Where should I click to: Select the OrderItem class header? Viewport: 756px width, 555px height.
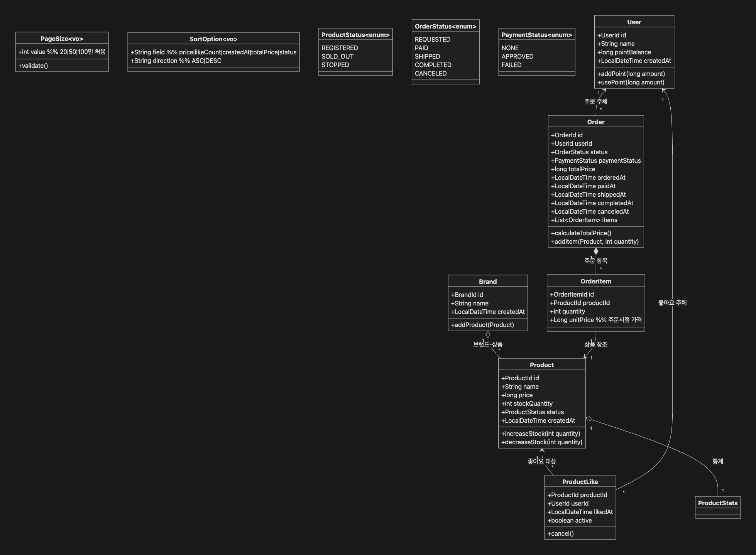coord(595,281)
